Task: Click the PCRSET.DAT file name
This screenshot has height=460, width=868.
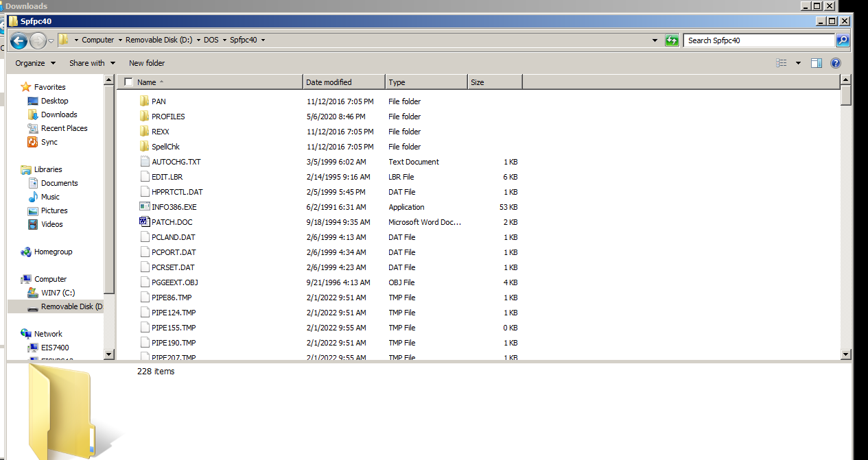Action: [x=173, y=267]
